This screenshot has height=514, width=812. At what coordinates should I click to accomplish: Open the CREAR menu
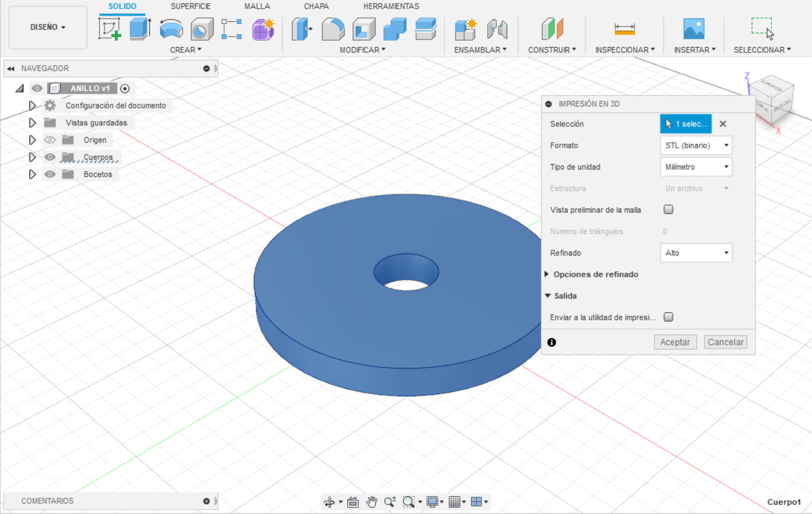tap(186, 50)
